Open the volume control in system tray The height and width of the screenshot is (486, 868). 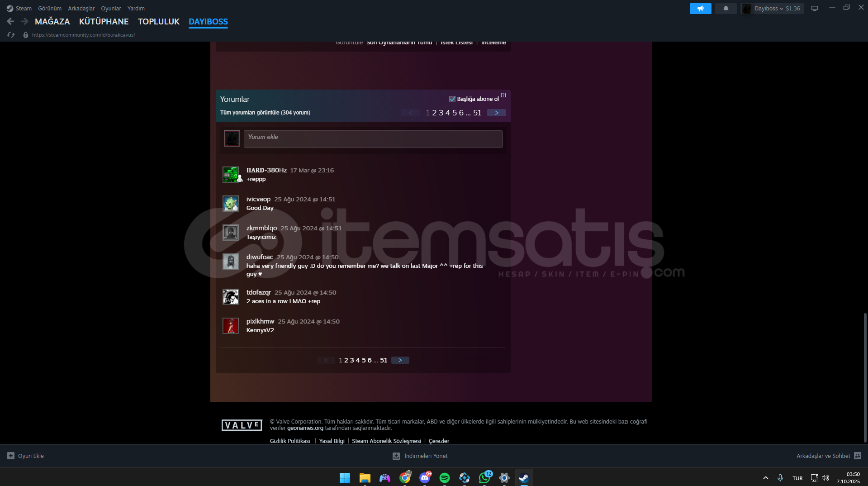pos(825,478)
